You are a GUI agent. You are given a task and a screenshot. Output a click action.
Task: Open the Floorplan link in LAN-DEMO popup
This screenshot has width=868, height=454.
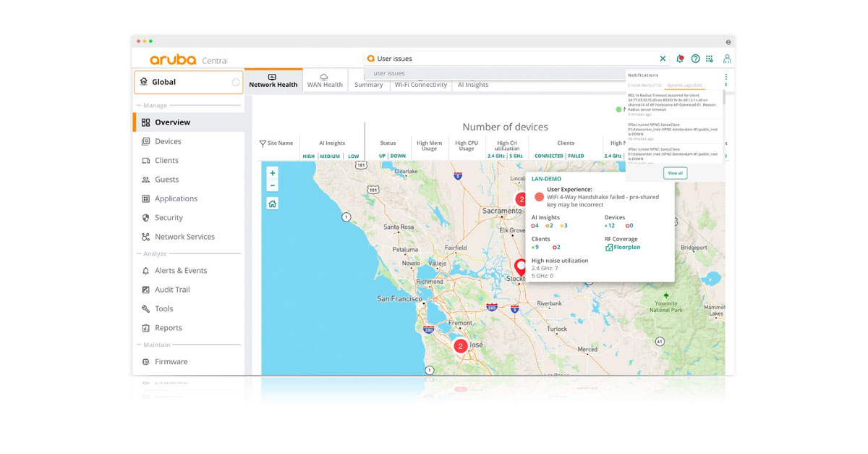626,248
